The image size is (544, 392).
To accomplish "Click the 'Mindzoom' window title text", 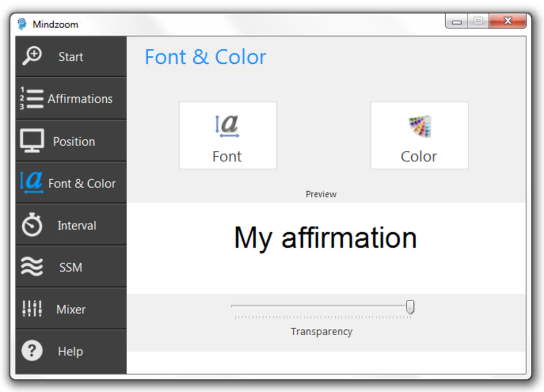I will [55, 24].
